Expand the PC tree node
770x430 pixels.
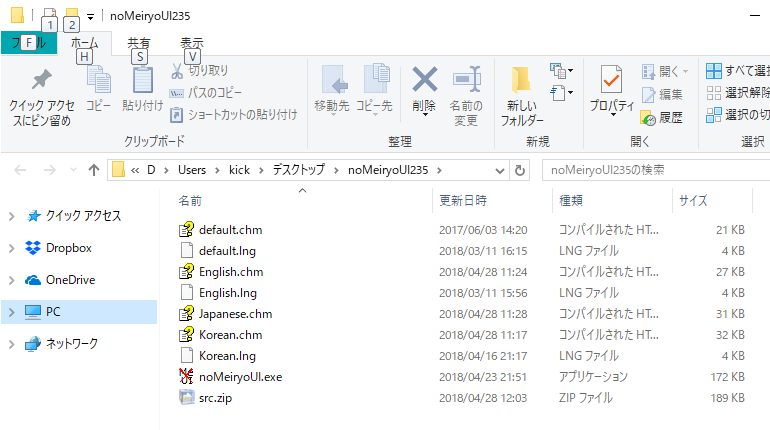12,312
